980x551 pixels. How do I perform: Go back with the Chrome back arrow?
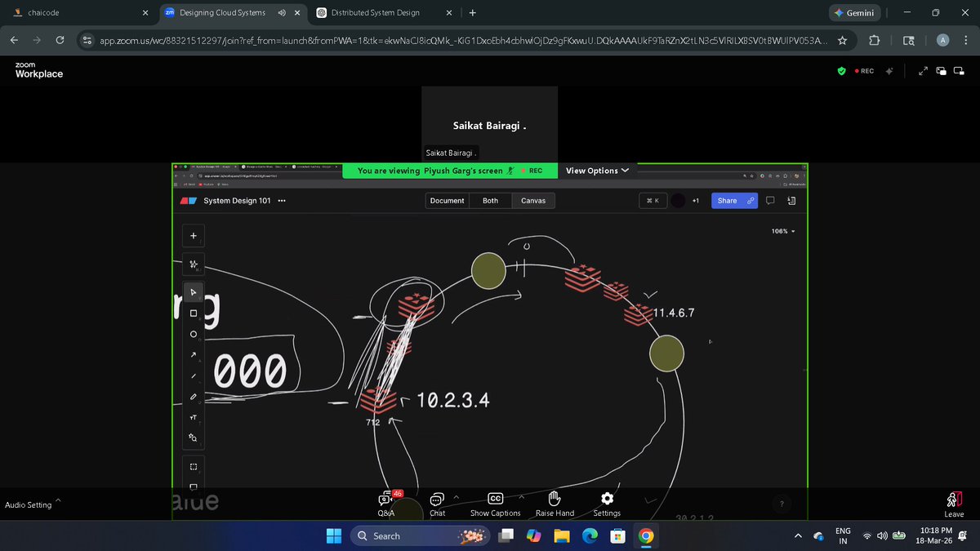click(x=14, y=40)
